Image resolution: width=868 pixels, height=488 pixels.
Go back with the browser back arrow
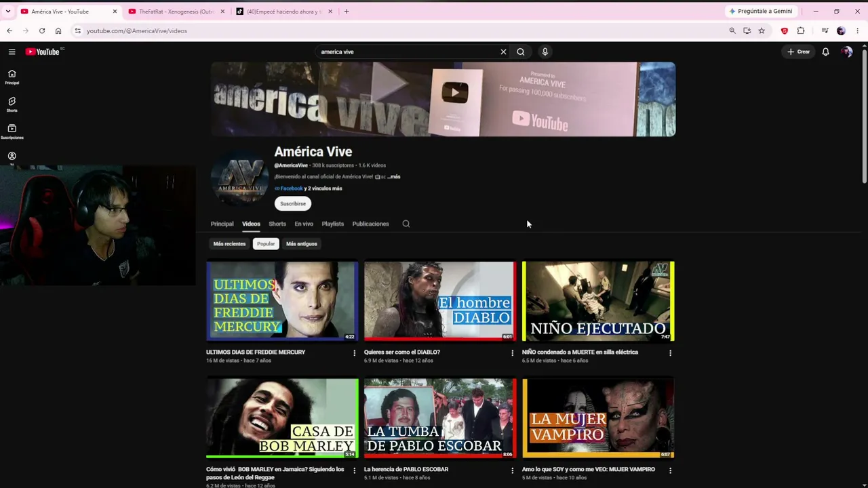point(9,30)
